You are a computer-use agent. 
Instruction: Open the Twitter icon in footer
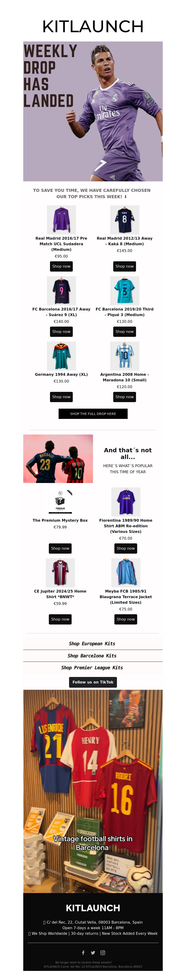[x=93, y=952]
